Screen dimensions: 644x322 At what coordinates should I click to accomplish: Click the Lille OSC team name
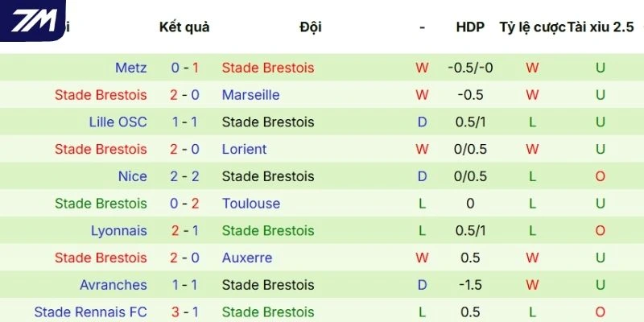point(118,122)
